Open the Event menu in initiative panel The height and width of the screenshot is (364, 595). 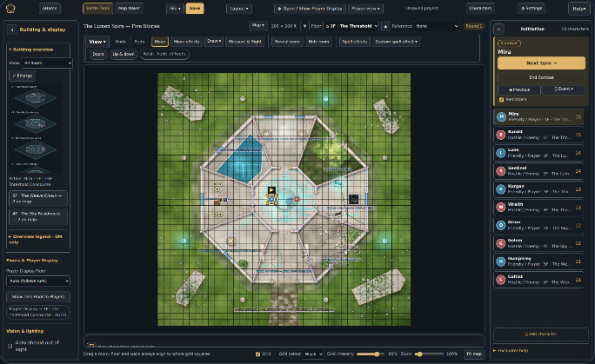click(x=564, y=89)
